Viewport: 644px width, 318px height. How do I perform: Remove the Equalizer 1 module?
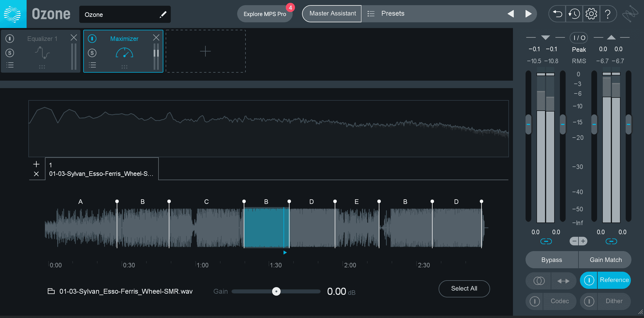coord(74,37)
